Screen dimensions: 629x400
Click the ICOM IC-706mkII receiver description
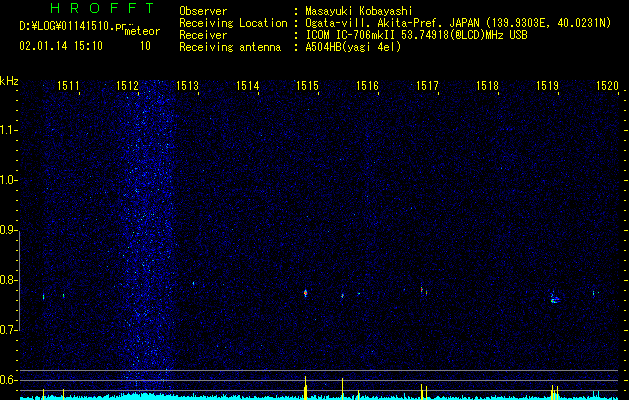pyautogui.click(x=416, y=35)
